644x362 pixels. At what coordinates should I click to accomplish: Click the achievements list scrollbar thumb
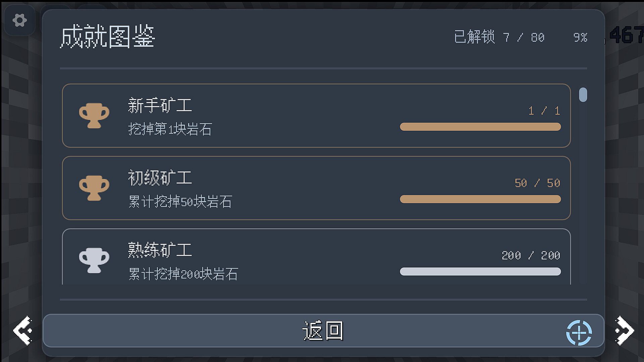tap(583, 95)
